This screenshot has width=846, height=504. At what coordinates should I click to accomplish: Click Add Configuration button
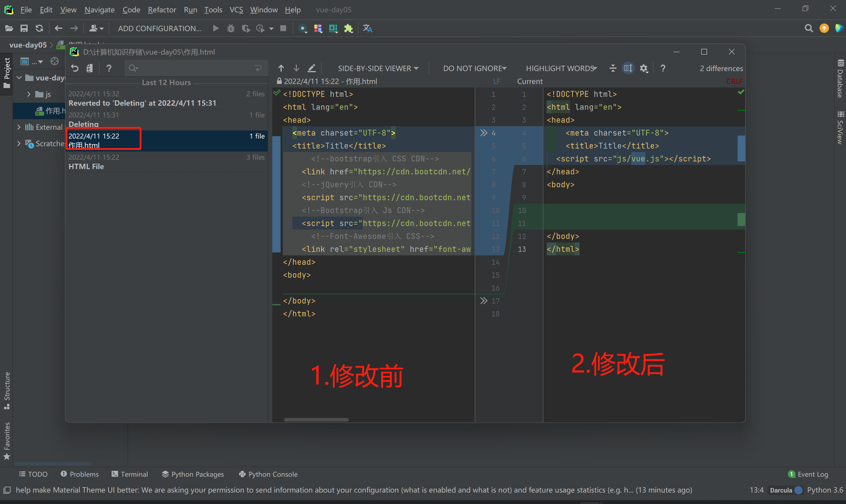tap(159, 28)
